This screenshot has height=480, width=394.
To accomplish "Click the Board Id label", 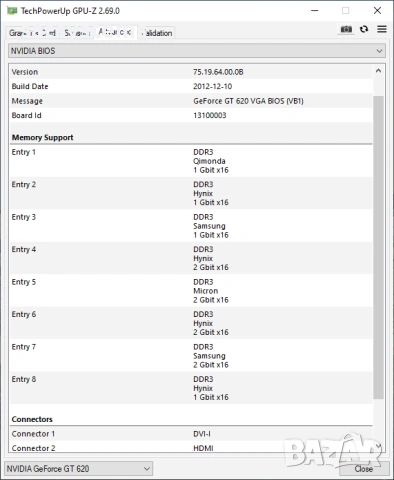I will point(26,115).
